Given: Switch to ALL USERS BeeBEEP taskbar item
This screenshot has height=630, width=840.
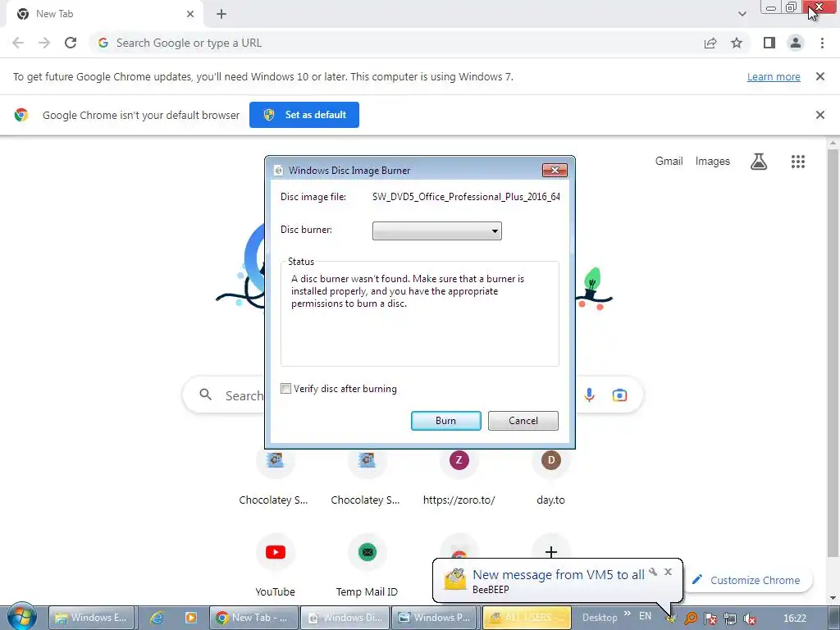Looking at the screenshot, I should point(527,618).
